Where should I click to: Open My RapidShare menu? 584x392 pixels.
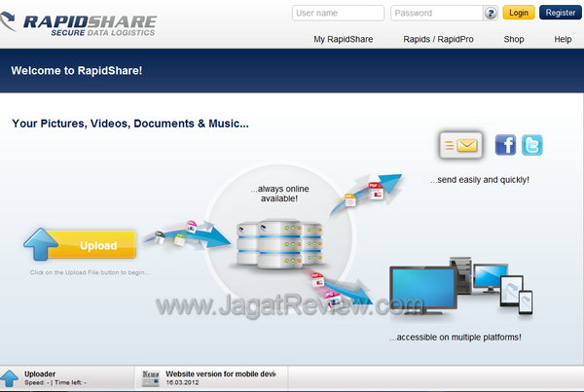[x=343, y=39]
